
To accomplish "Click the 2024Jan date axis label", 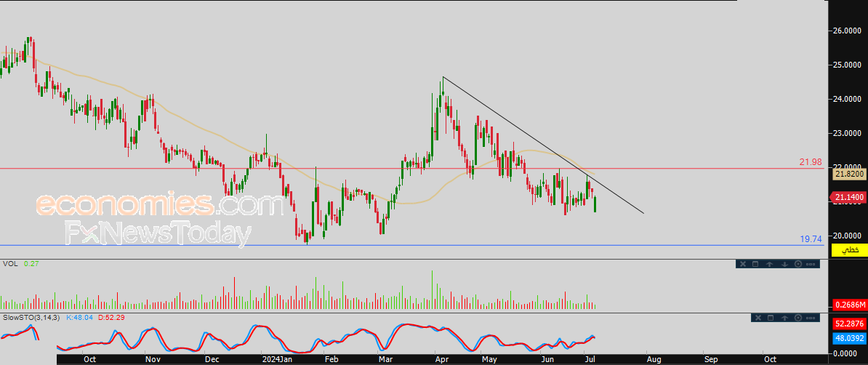I will (x=278, y=359).
